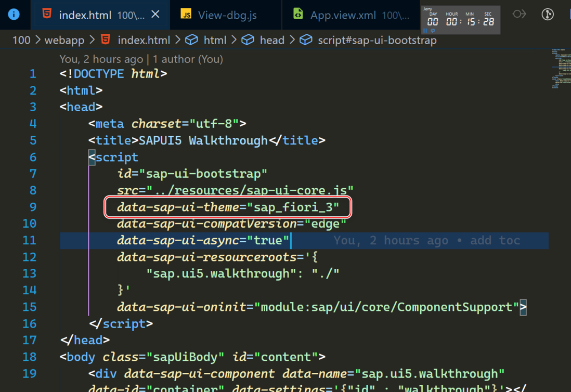Open the info icon tab at top left
This screenshot has width=571, height=392.
click(x=14, y=14)
